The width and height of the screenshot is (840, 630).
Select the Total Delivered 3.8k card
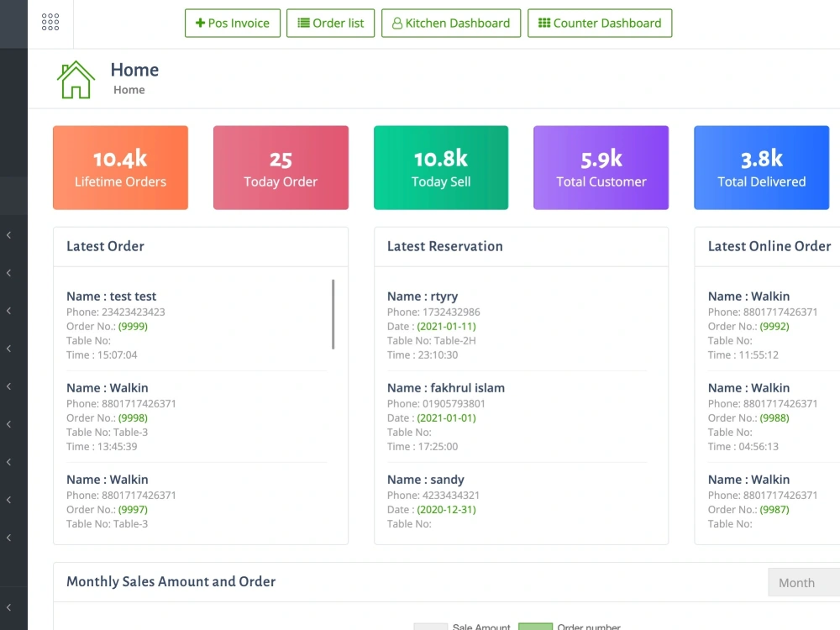tap(761, 168)
